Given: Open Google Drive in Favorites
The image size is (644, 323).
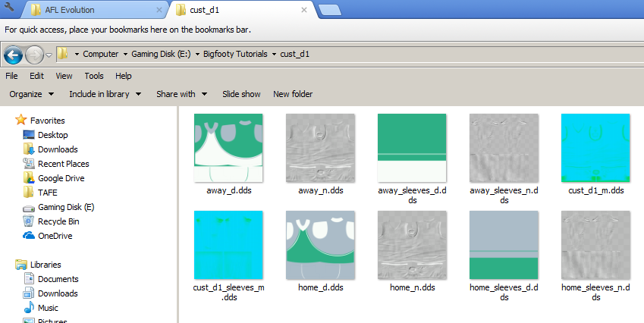Looking at the screenshot, I should click(61, 178).
